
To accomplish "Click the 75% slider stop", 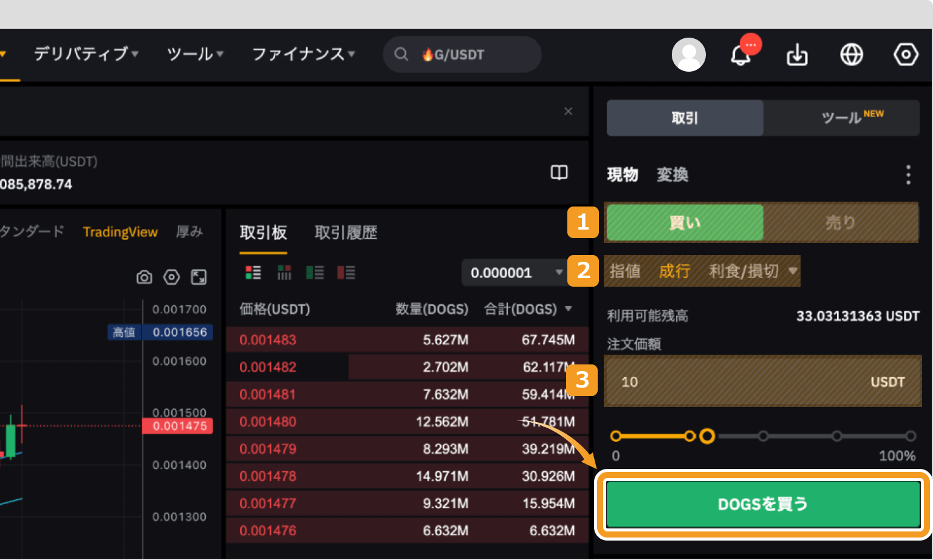I will pyautogui.click(x=837, y=436).
